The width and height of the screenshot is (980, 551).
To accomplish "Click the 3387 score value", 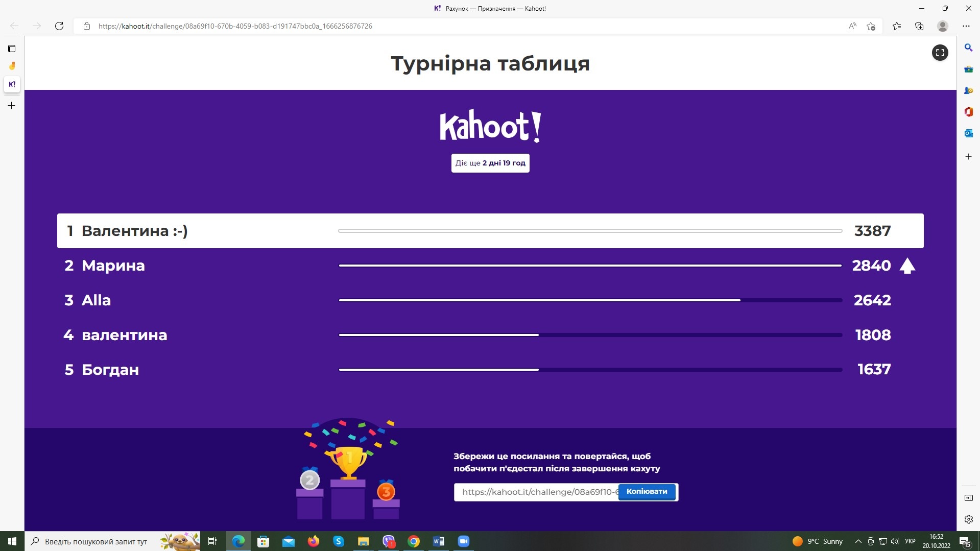I will 872,231.
